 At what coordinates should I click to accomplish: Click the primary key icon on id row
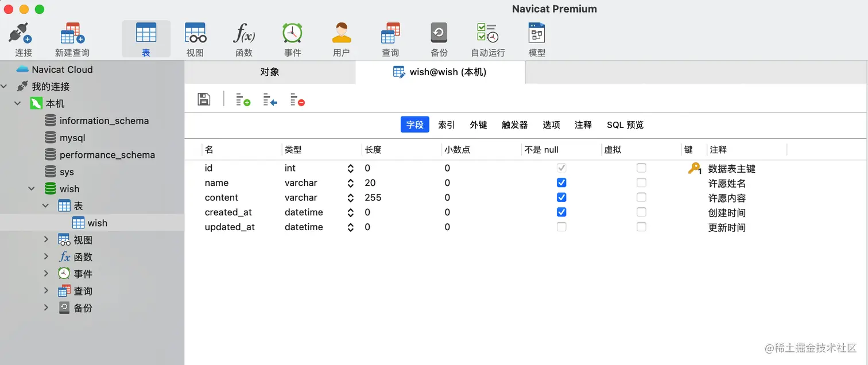coord(695,168)
